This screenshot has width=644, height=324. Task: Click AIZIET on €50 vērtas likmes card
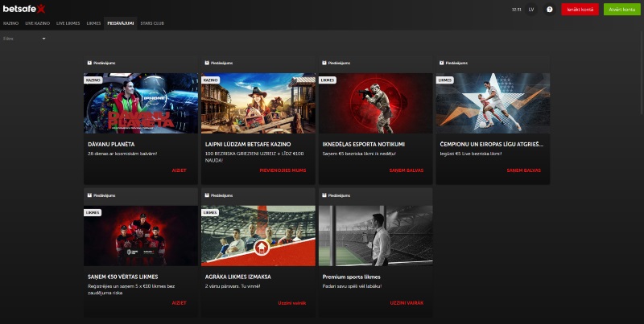(179, 302)
